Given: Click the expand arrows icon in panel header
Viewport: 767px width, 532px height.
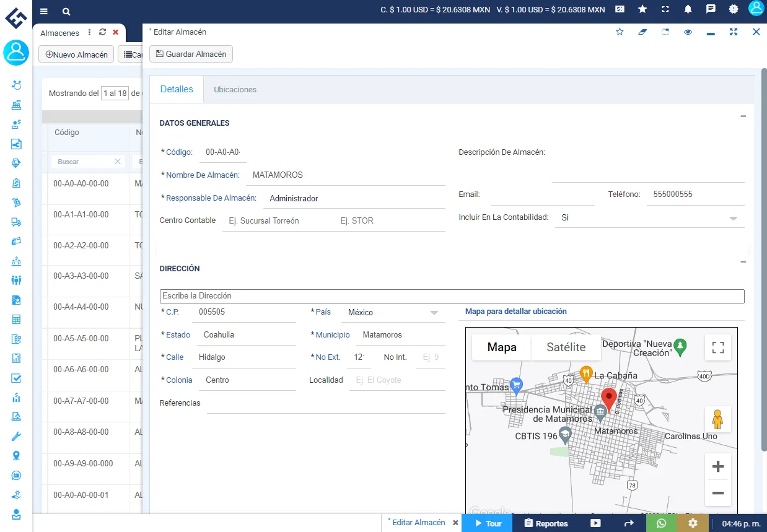Looking at the screenshot, I should [734, 32].
